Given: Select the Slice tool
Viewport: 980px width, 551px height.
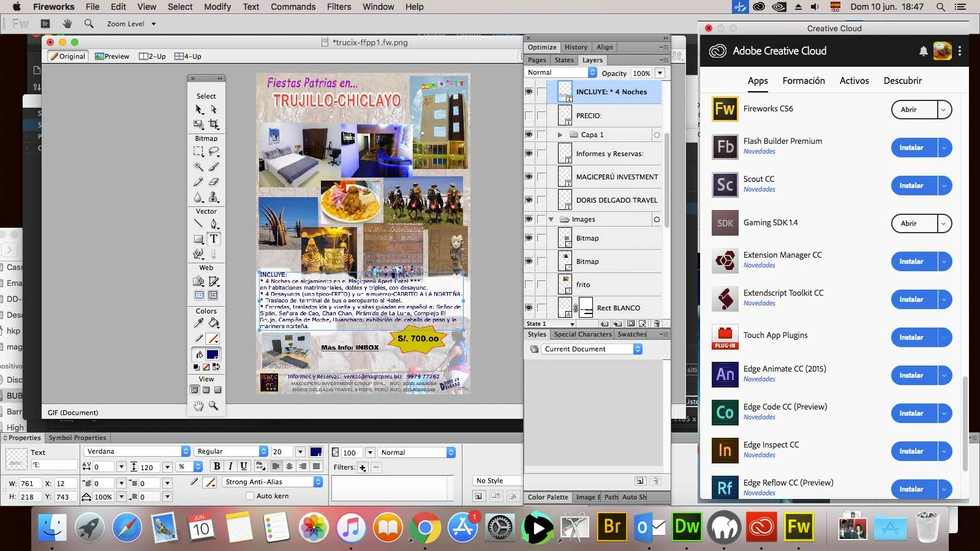Looking at the screenshot, I should coord(214,282).
